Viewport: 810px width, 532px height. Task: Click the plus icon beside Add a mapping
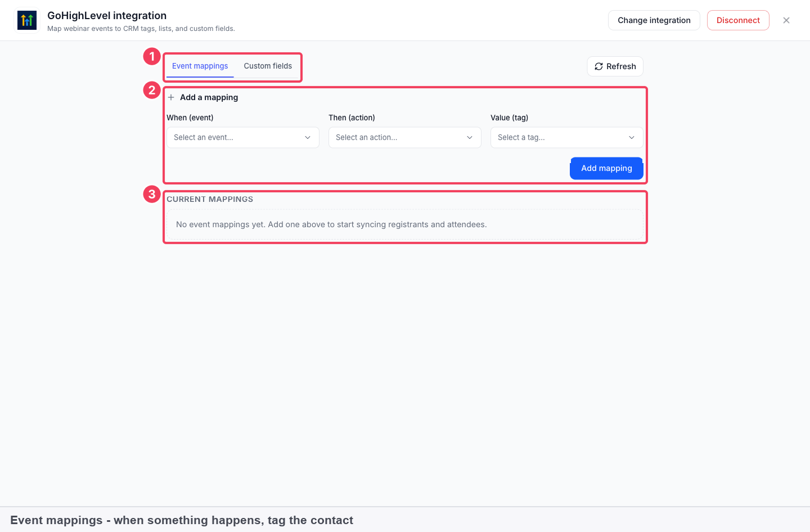171,97
